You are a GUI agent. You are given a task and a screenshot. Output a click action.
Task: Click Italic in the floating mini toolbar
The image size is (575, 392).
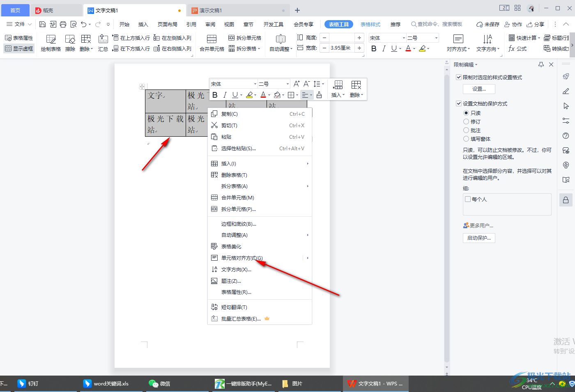coord(225,95)
